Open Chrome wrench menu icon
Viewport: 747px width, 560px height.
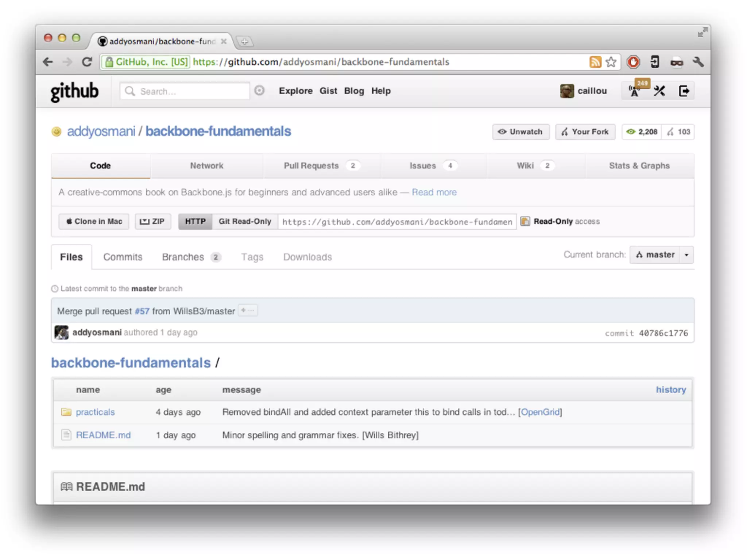pyautogui.click(x=698, y=62)
